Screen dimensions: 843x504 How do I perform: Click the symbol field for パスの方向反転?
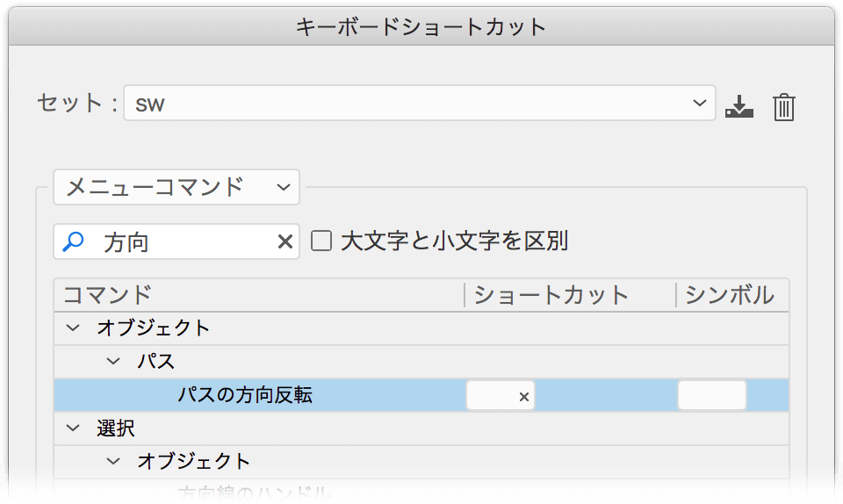712,395
